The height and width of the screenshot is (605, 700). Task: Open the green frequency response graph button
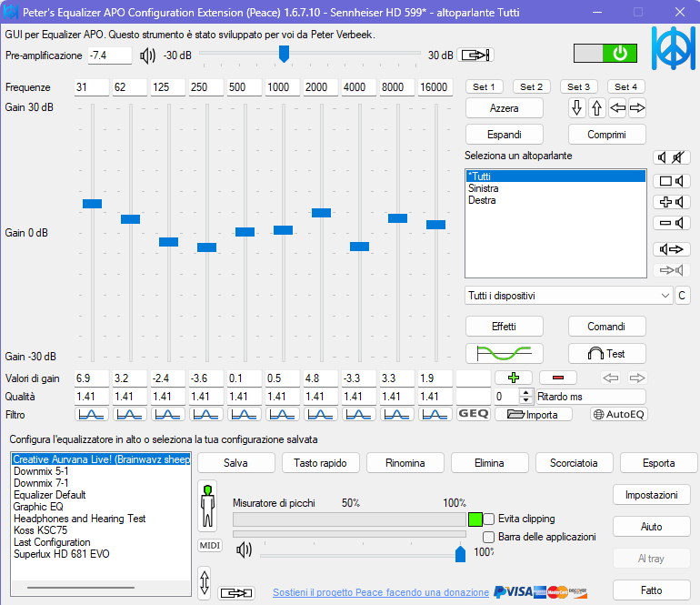pos(505,353)
